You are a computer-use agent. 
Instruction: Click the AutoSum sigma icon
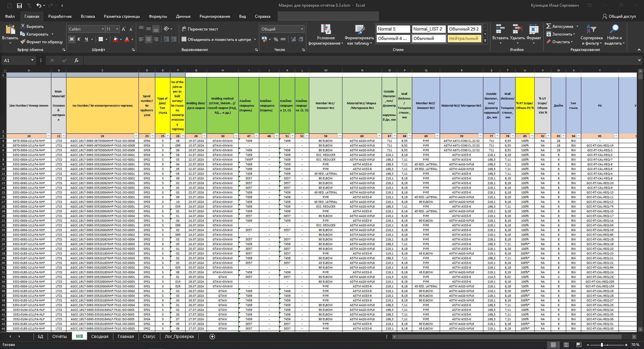[x=549, y=26]
